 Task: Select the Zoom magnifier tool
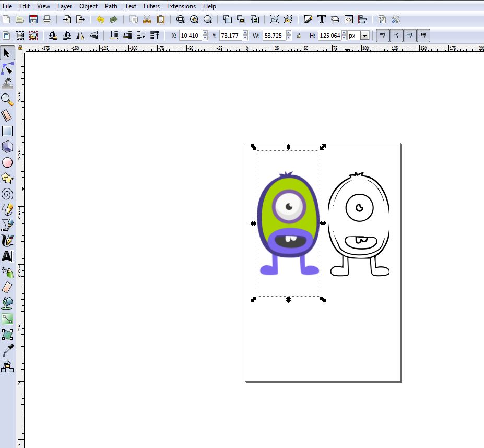(x=7, y=99)
